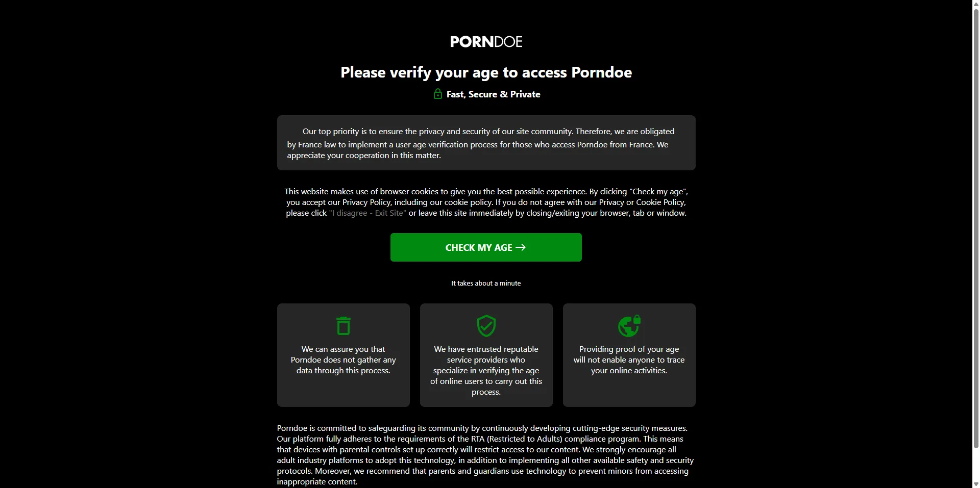The image size is (980, 488).
Task: Click the "It takes about a minute" note
Action: (486, 284)
